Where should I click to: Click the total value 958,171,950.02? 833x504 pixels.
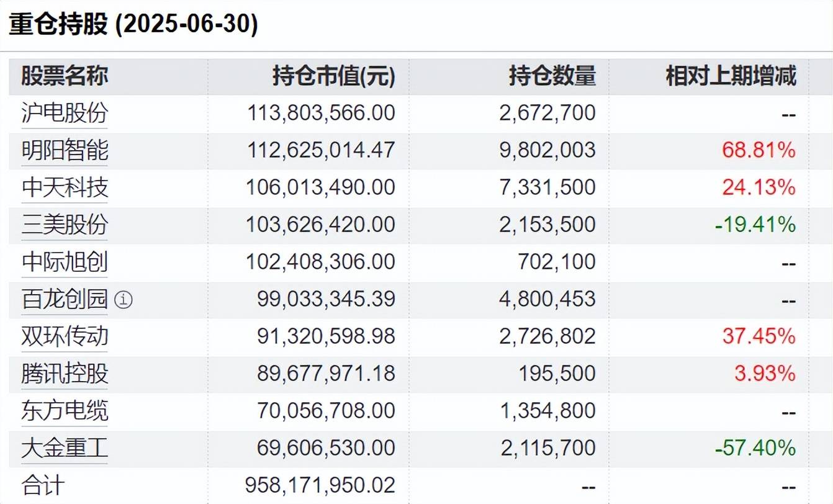point(320,485)
